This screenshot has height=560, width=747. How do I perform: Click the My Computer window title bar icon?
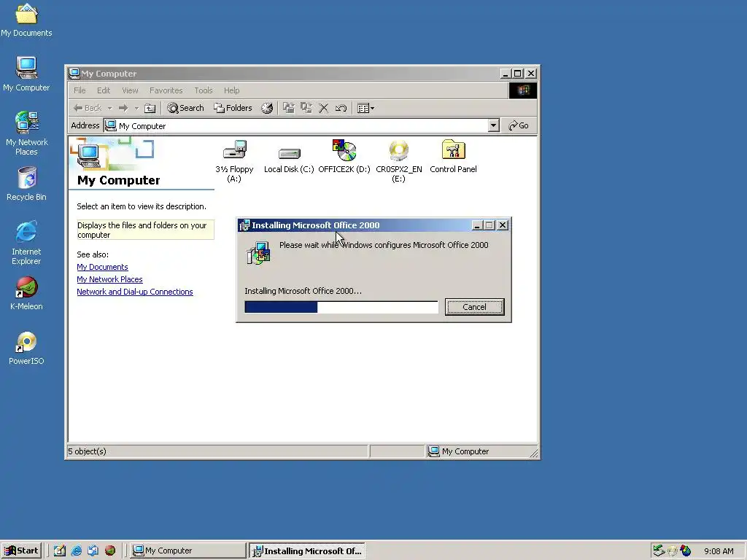coord(74,74)
